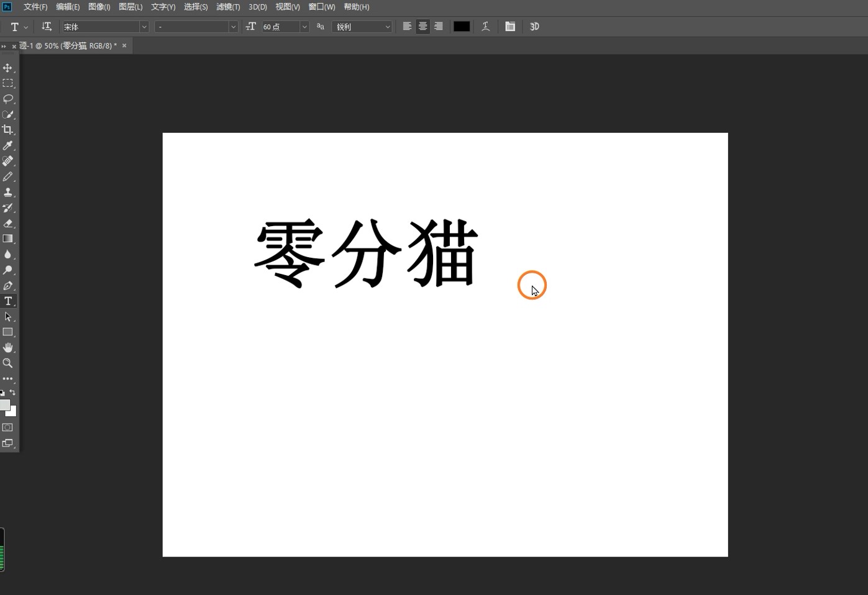Pick the Crop tool

tap(7, 130)
